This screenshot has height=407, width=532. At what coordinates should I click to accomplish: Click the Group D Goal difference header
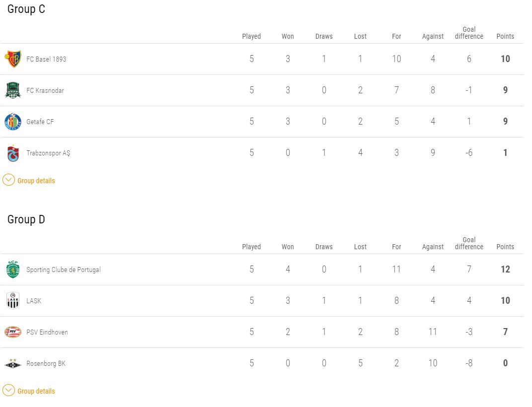coord(469,243)
